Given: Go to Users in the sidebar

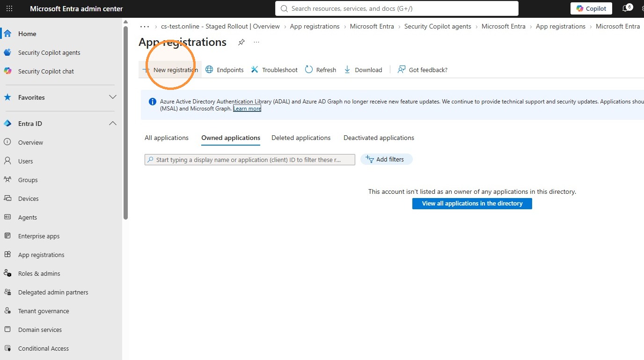Looking at the screenshot, I should pos(26,161).
